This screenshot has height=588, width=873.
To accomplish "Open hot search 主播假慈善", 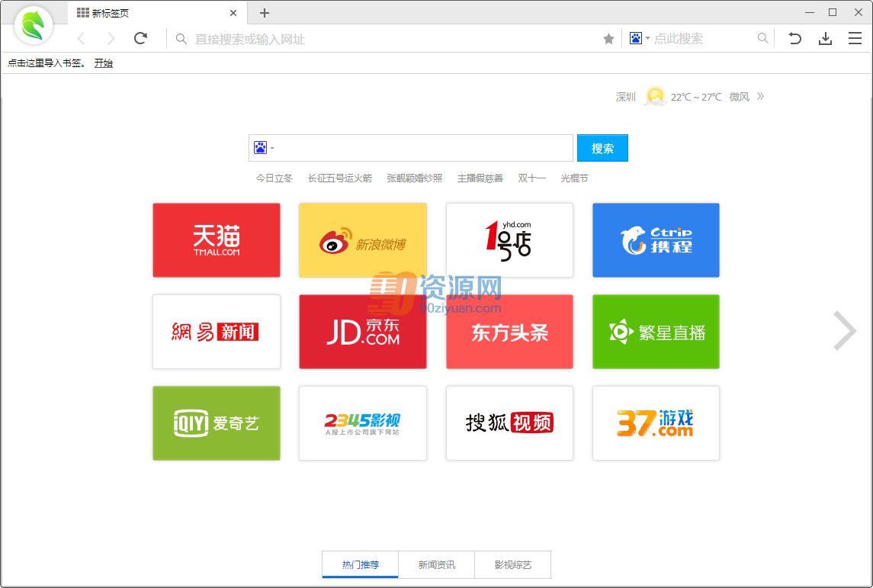I will 480,178.
